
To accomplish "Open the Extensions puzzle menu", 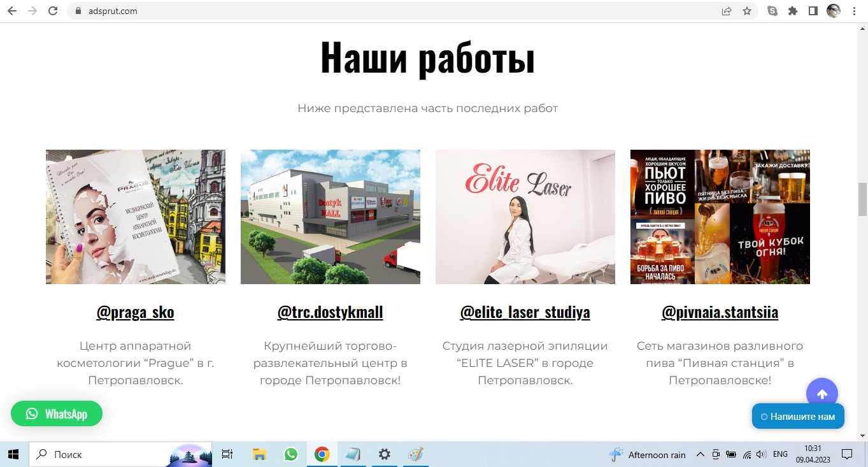I will pyautogui.click(x=793, y=11).
